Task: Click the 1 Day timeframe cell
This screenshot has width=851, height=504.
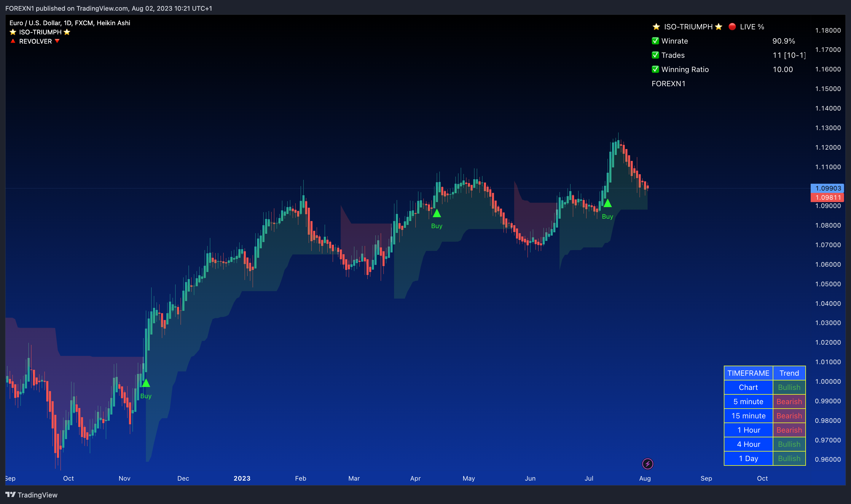Action: tap(748, 458)
